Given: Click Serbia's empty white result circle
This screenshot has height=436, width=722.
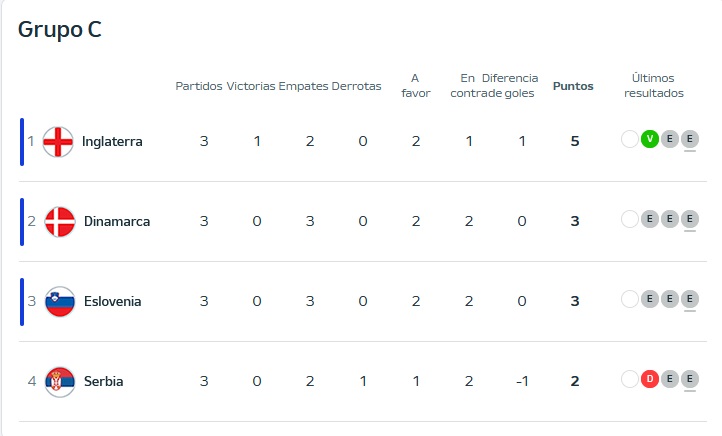Looking at the screenshot, I should (x=630, y=379).
